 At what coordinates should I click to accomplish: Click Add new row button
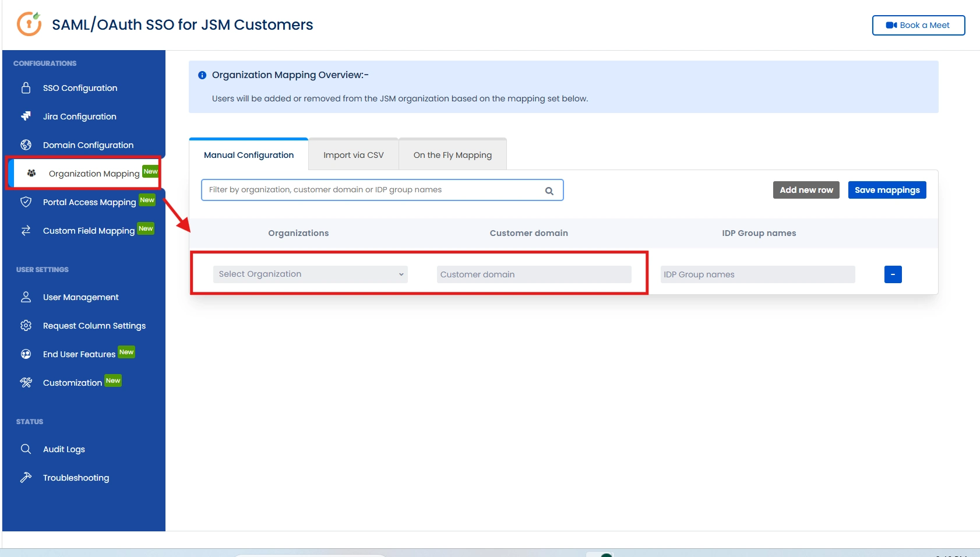point(806,190)
